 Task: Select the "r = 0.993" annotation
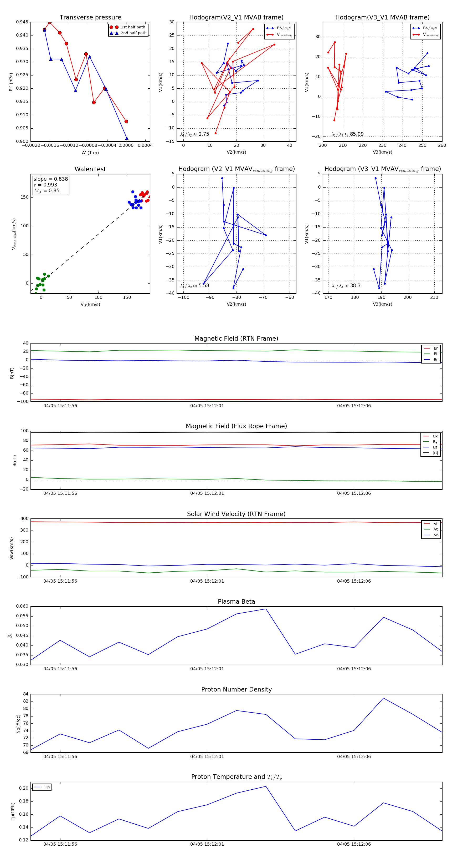click(45, 185)
